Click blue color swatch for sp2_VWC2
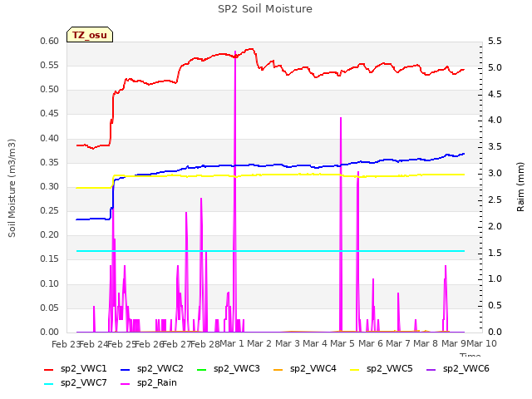Viewport: 532px width, 399px height. (126, 369)
